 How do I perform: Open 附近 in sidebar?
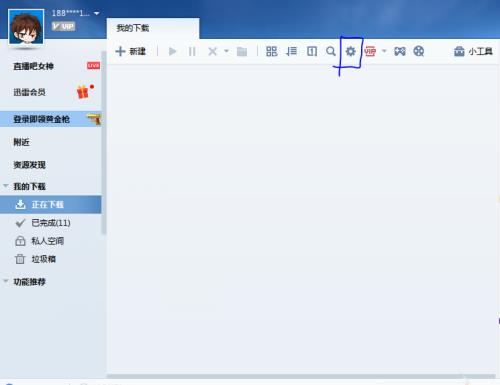21,142
